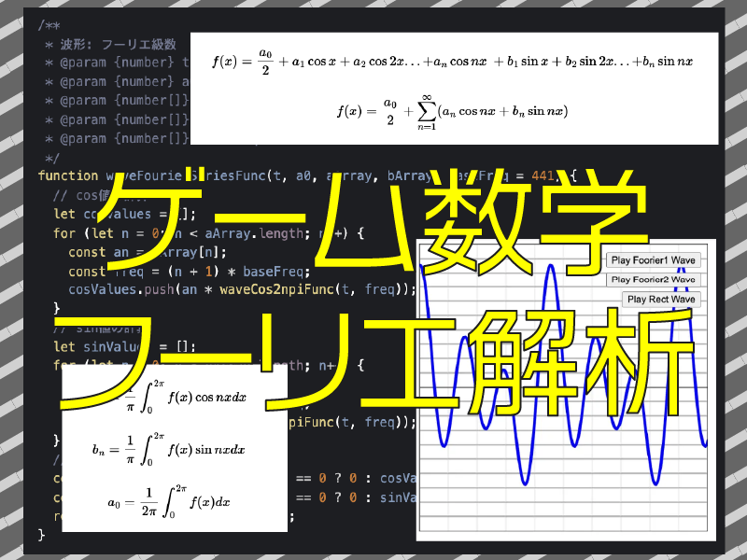This screenshot has width=747, height=560.
Task: Click the final closing brace of the function
Action: (41, 535)
